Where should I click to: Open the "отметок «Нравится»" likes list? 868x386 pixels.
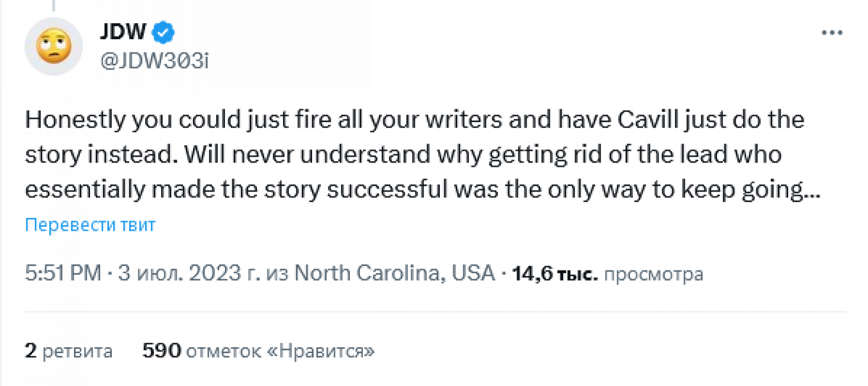click(x=280, y=351)
